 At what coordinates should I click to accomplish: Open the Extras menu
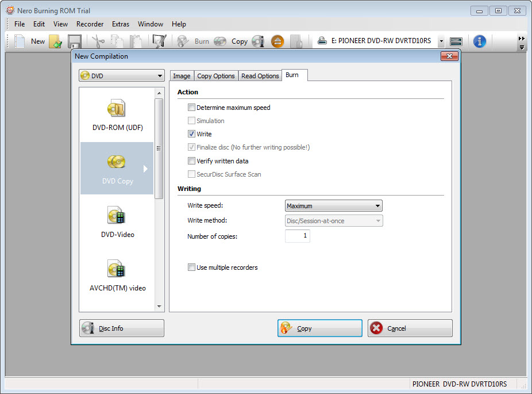(x=121, y=24)
